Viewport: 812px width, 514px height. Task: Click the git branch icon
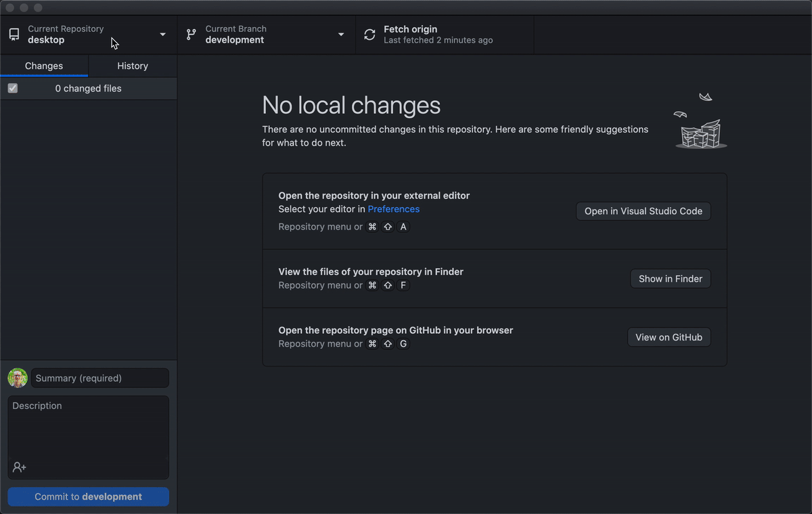point(191,35)
